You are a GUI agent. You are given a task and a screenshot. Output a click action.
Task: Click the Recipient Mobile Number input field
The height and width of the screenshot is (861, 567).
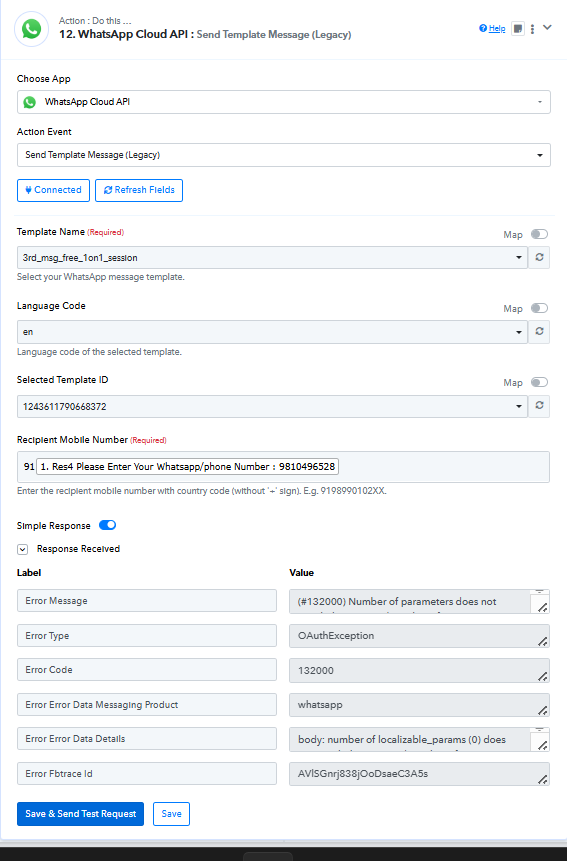pyautogui.click(x=283, y=467)
